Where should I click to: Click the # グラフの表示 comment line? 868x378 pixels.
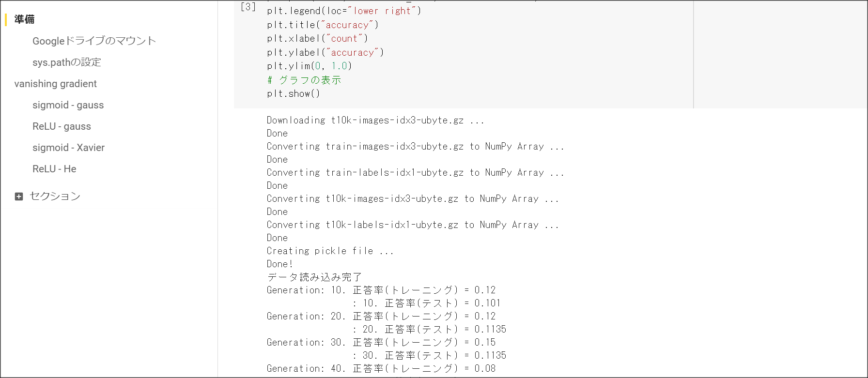(304, 80)
